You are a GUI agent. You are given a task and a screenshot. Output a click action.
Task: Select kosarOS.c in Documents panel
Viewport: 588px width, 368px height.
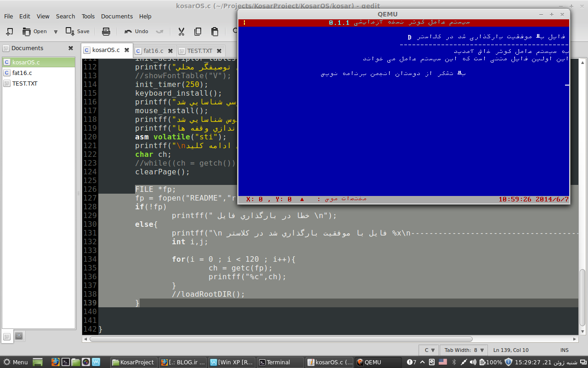click(x=39, y=62)
